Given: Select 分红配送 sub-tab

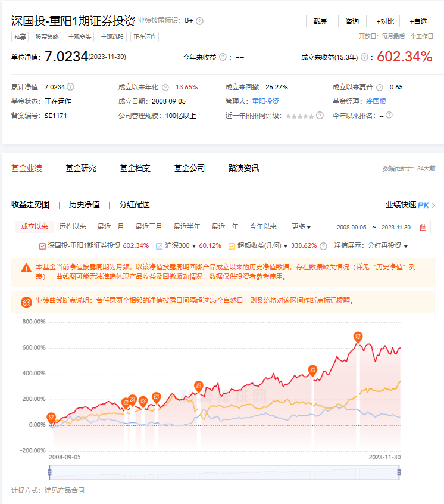Looking at the screenshot, I should [135, 205].
